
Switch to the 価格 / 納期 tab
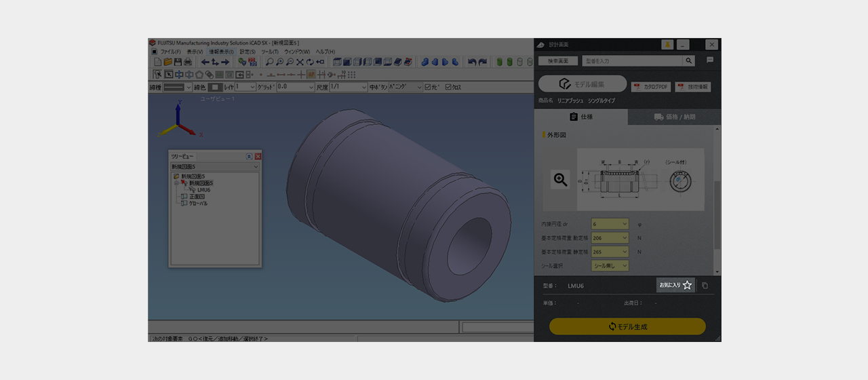[674, 117]
